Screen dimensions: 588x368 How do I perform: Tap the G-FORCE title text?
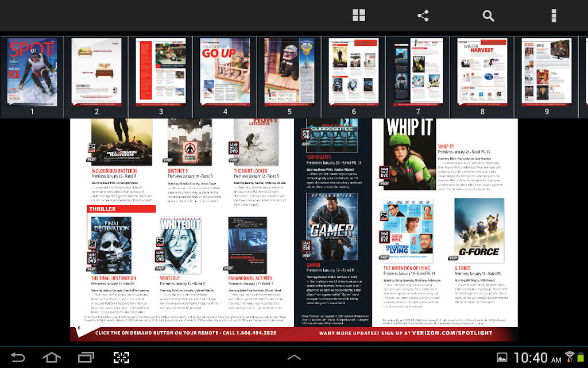click(x=462, y=268)
